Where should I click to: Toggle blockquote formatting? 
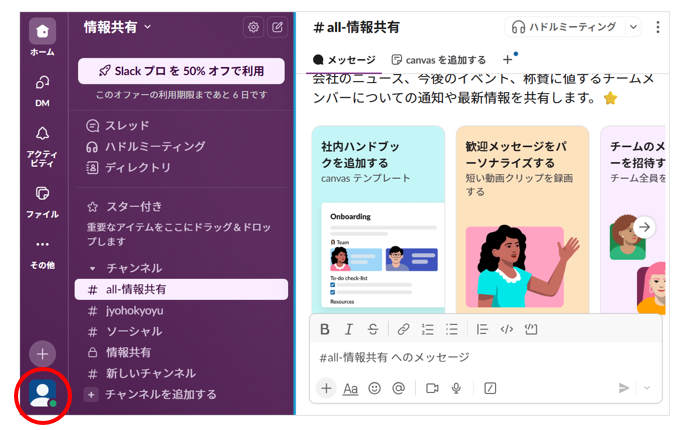point(482,329)
